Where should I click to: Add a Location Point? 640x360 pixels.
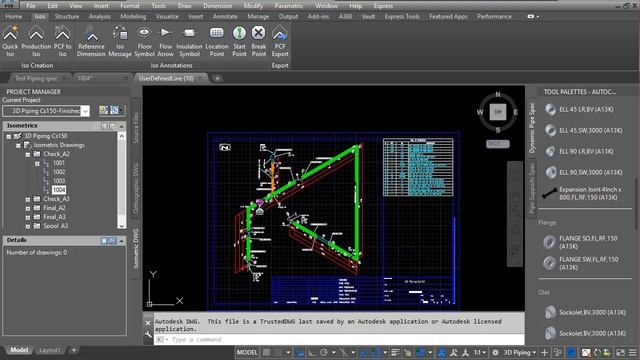pos(217,41)
